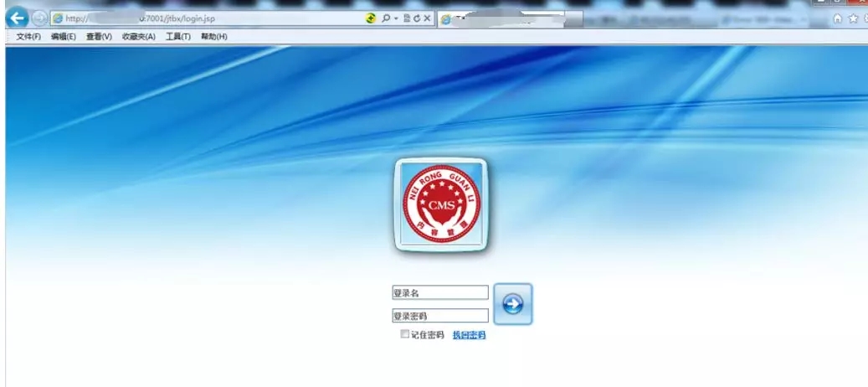Click the 登录名 username field

pos(440,292)
